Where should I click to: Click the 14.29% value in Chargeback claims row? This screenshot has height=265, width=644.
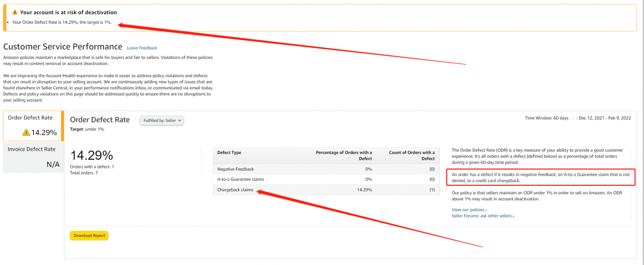pos(364,190)
